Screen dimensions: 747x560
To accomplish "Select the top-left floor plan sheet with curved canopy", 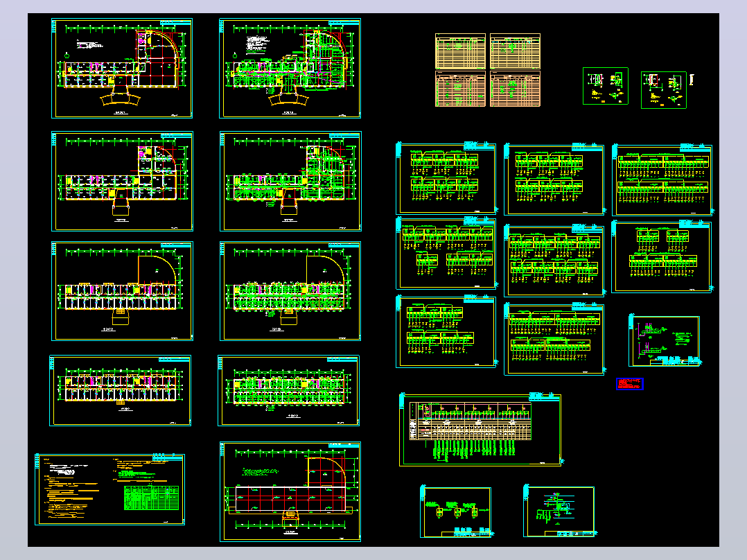I will point(122,69).
